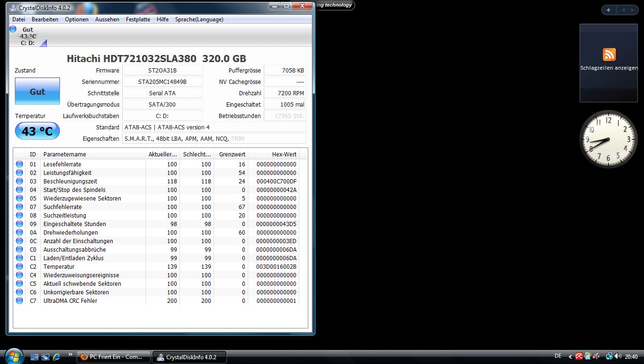
Task: Open the Windows Start orb
Action: tap(13, 356)
